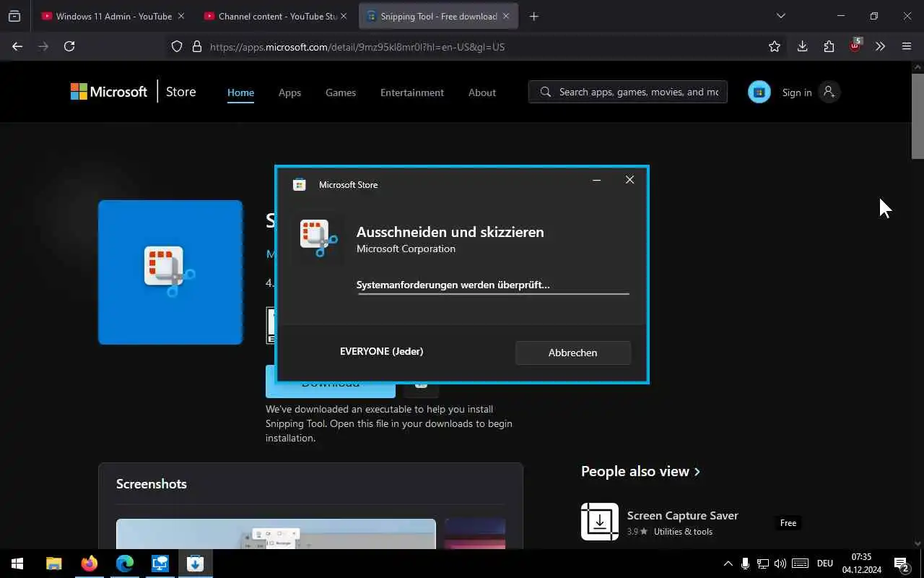
Task: Open a new browser tab
Action: coord(534,16)
